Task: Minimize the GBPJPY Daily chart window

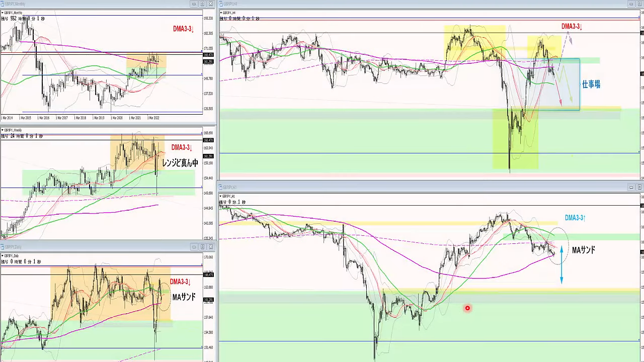Action: [194, 247]
